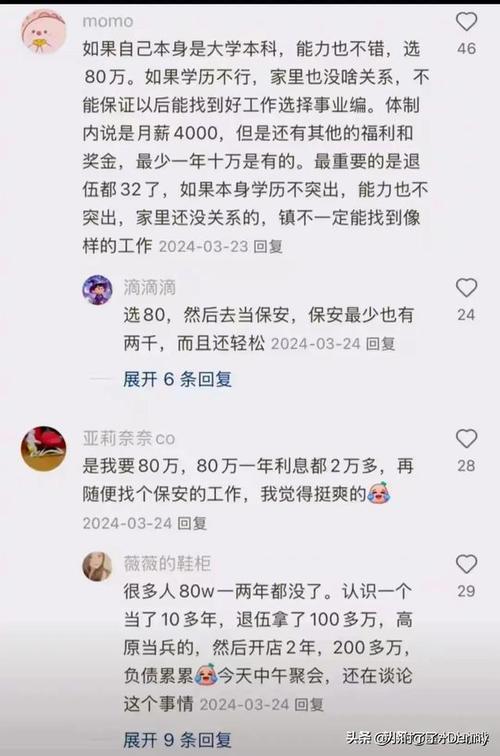500x756 pixels.
Task: Open momo's pink profile avatar
Action: [x=43, y=31]
